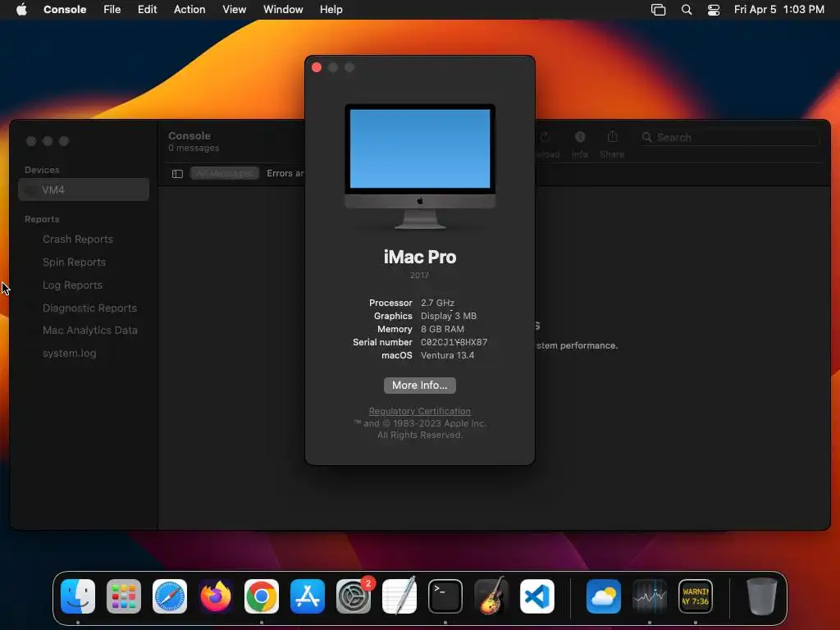Screen dimensions: 840x630
Task: Open the Edit menu
Action: coord(148,10)
